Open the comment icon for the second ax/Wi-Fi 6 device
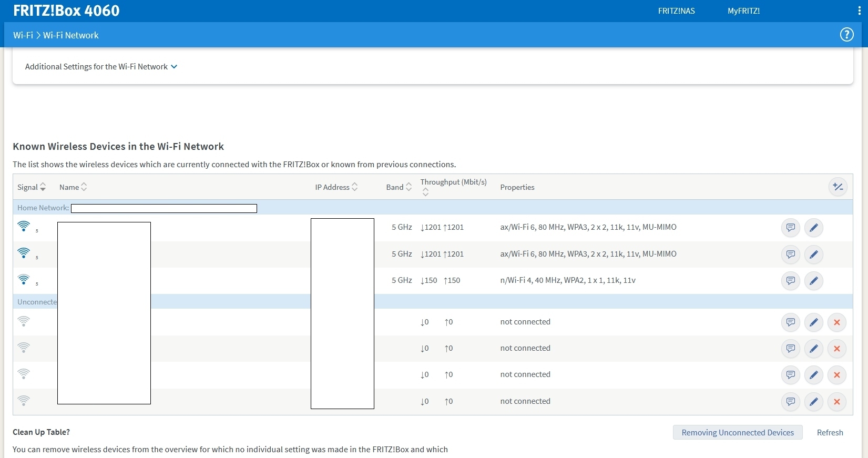The height and width of the screenshot is (458, 868). pos(790,255)
